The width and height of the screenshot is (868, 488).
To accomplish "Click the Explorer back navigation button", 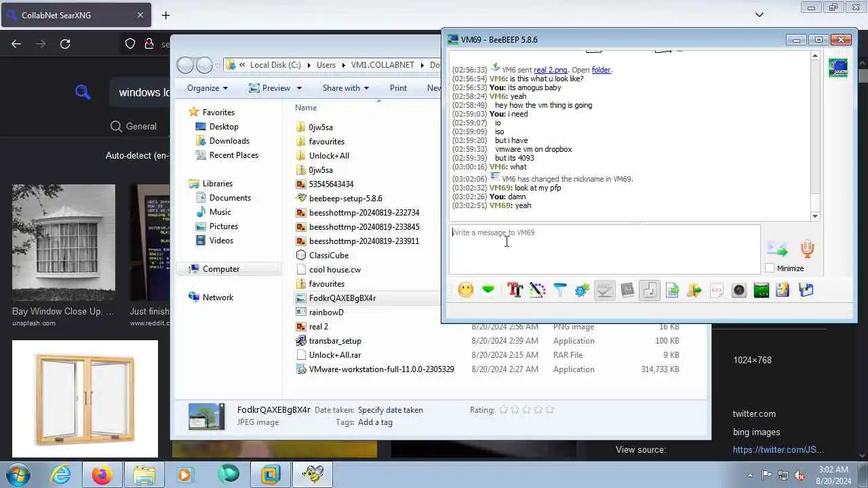I will 185,65.
